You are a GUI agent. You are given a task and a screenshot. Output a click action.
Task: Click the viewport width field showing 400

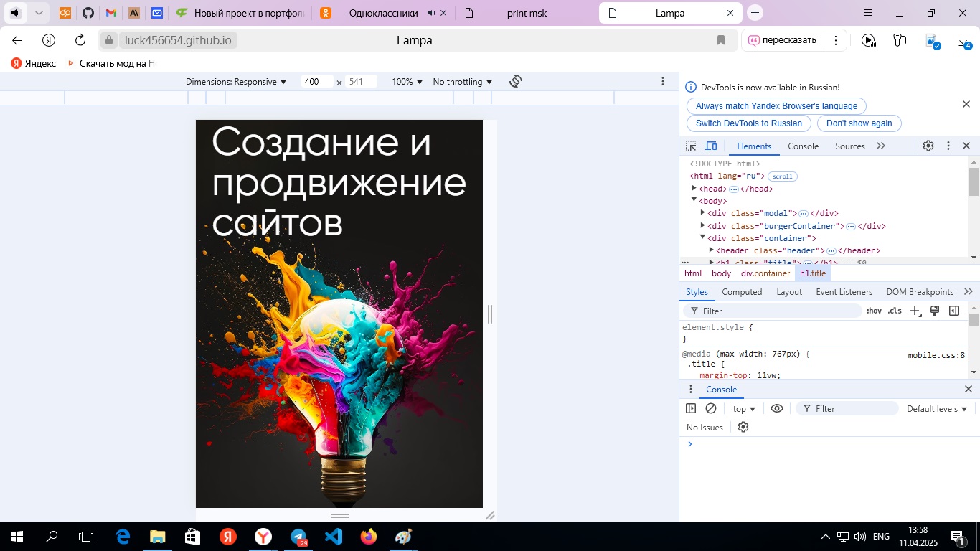[x=316, y=82]
